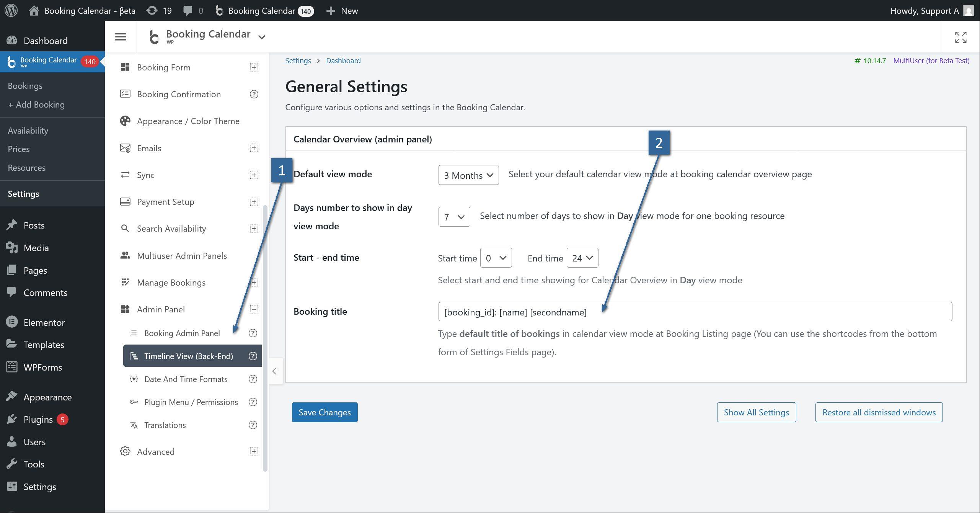Expand the Emails section
Image resolution: width=980 pixels, height=513 pixels.
coord(254,148)
